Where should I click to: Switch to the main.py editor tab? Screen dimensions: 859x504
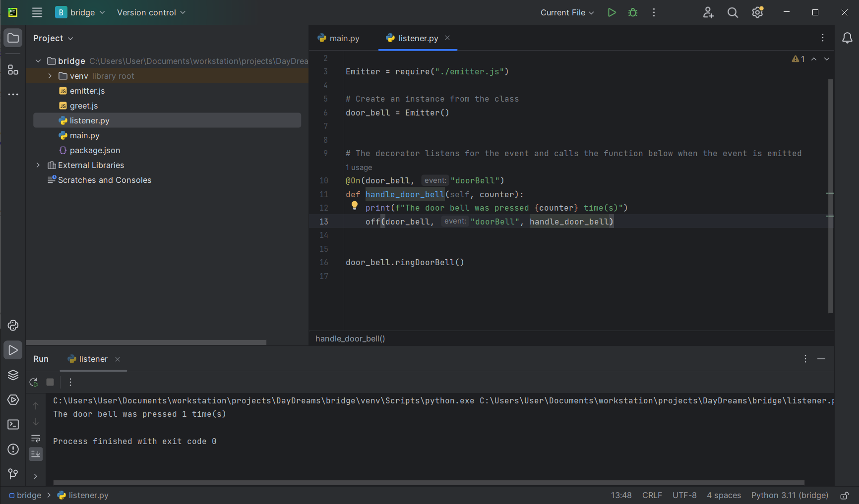[x=339, y=38]
